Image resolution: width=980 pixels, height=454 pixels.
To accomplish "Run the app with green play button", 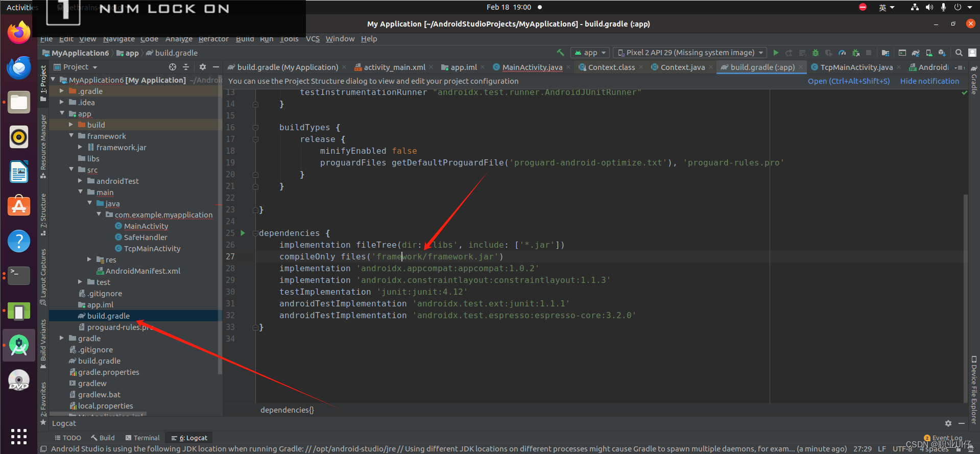I will [776, 53].
